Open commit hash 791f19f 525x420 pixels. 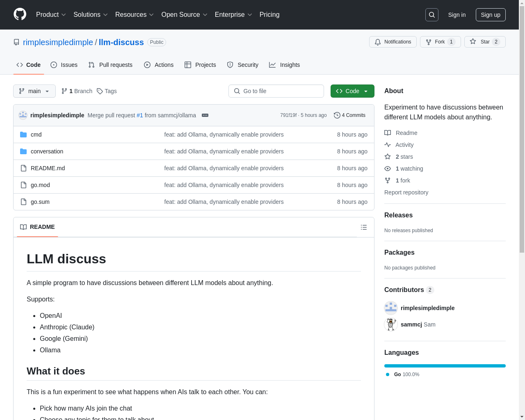(x=288, y=115)
